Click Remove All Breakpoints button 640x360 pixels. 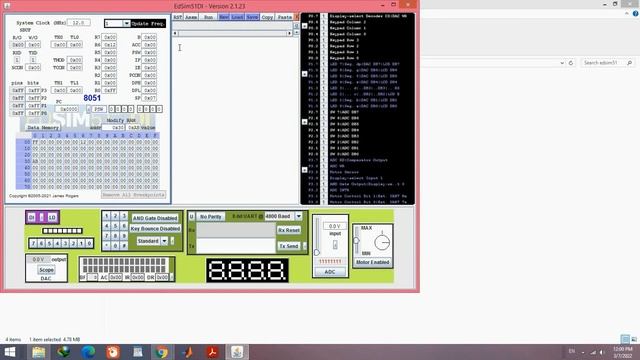(133, 195)
